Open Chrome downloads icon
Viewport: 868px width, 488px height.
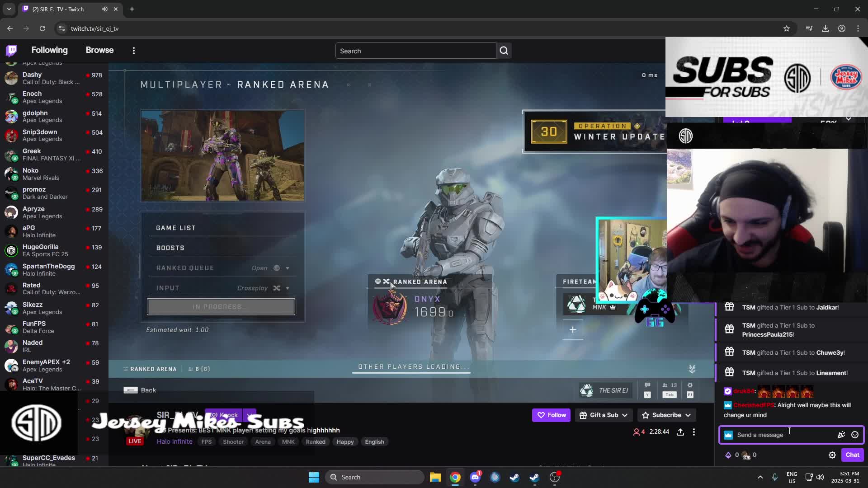(x=825, y=28)
